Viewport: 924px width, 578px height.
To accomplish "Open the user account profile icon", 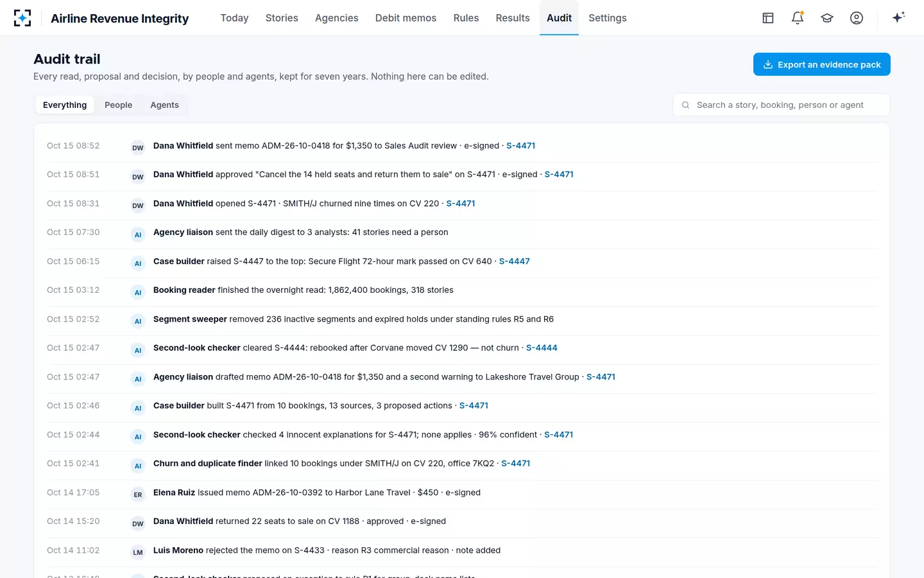I will 857,18.
